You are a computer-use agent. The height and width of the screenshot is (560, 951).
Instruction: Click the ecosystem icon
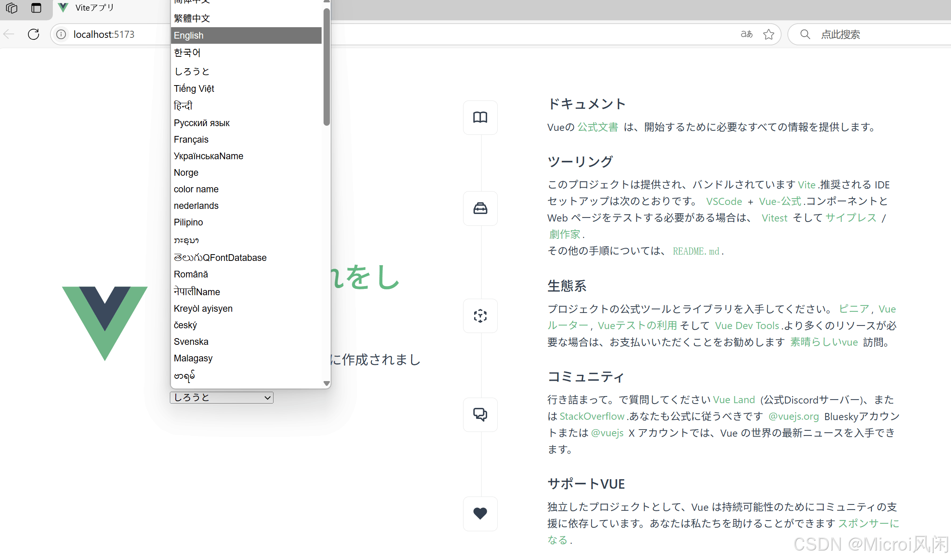(x=480, y=316)
